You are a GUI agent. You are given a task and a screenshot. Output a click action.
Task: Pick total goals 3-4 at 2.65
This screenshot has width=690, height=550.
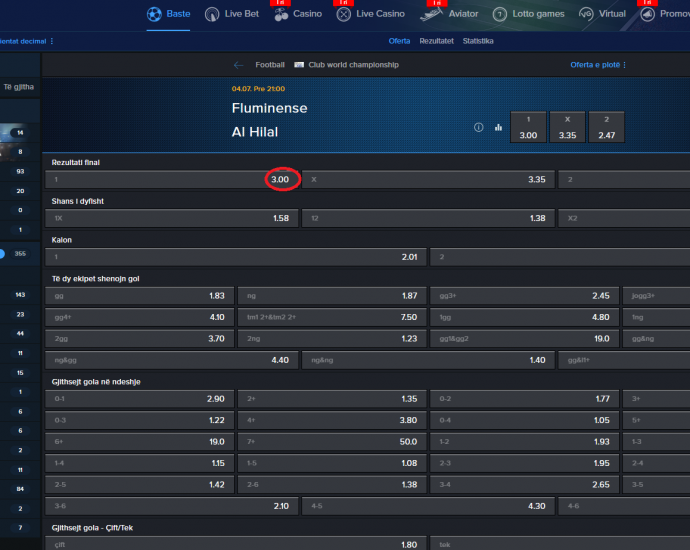click(525, 484)
